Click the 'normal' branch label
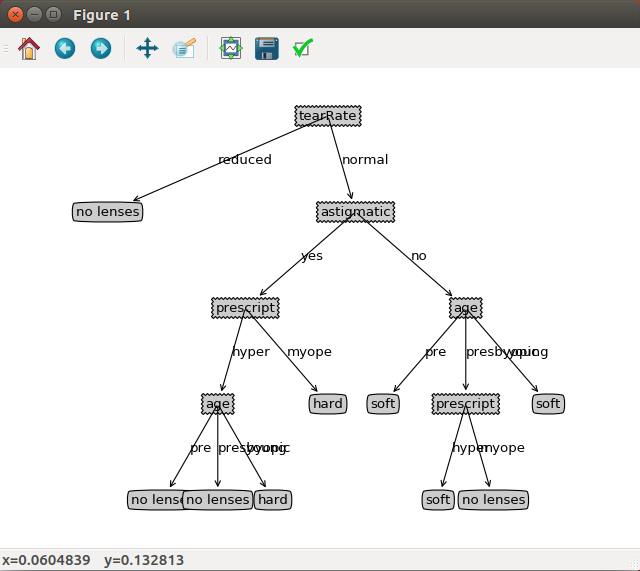This screenshot has width=640, height=571. [x=365, y=159]
